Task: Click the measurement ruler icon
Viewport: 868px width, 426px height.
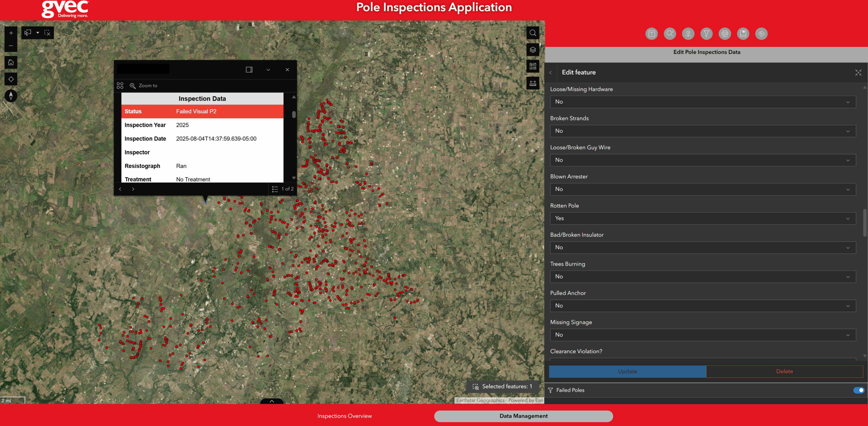Action: click(533, 83)
